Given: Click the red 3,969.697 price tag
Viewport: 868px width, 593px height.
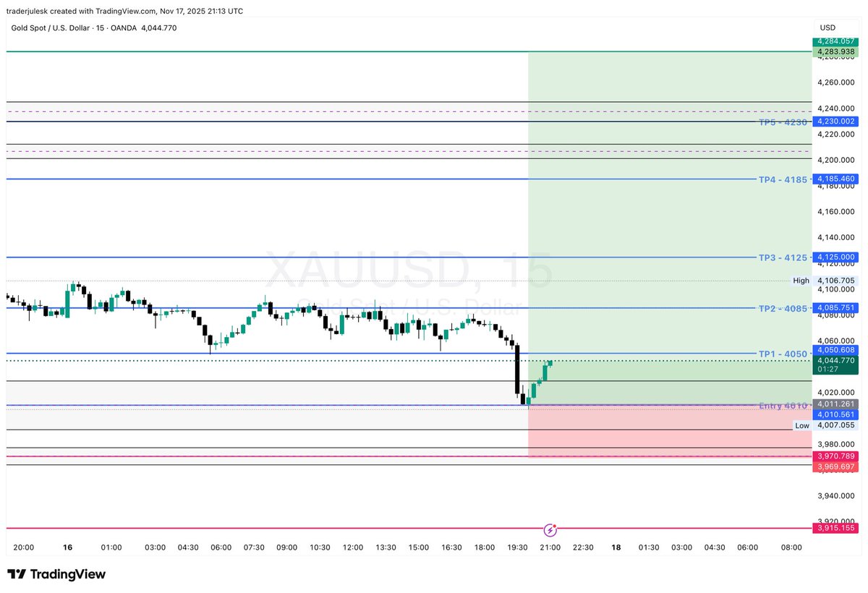Looking at the screenshot, I should (x=835, y=466).
